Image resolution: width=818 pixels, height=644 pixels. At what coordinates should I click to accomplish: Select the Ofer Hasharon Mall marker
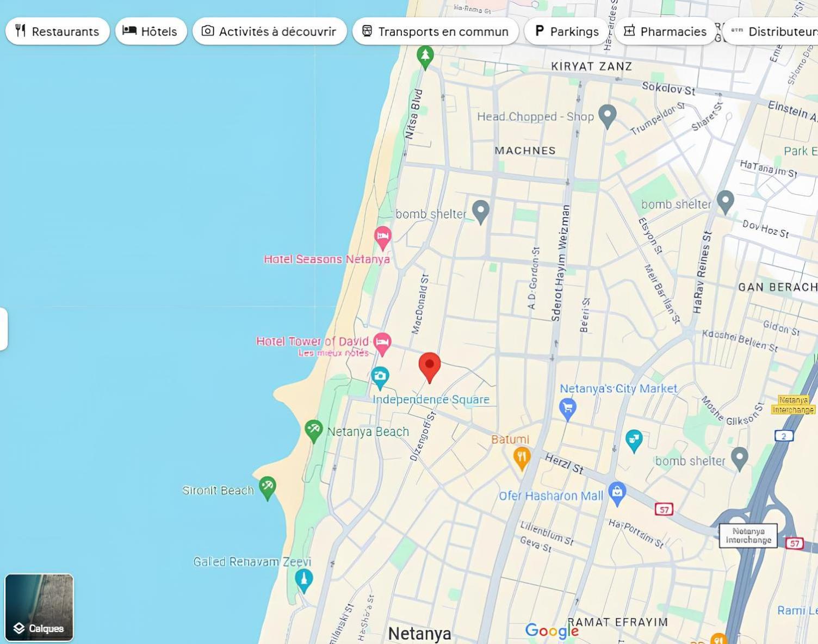[x=617, y=494]
